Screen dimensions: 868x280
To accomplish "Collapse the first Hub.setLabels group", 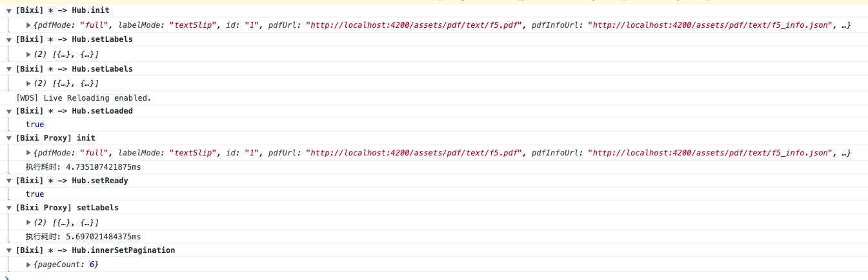I will [8, 40].
